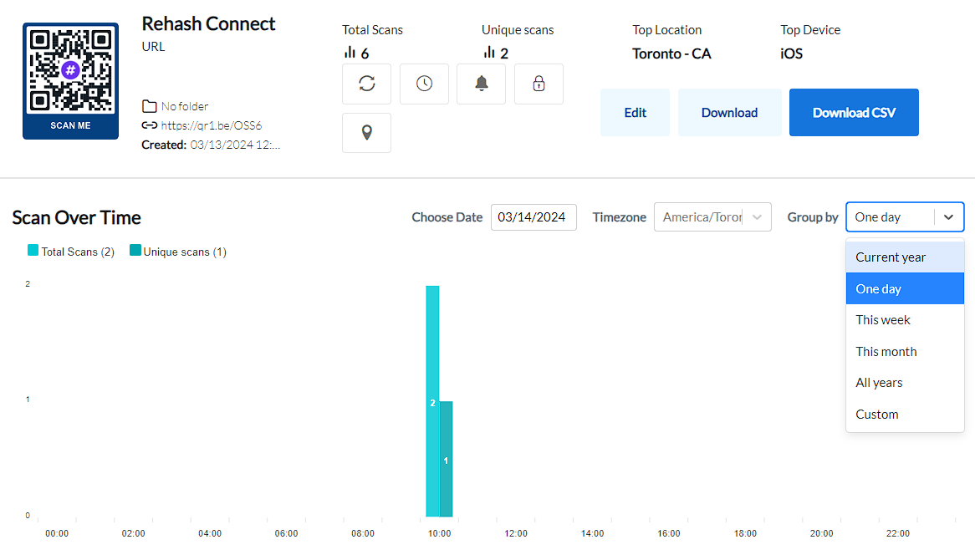The width and height of the screenshot is (975, 560).
Task: Expand the Timezone selector
Action: pos(712,216)
